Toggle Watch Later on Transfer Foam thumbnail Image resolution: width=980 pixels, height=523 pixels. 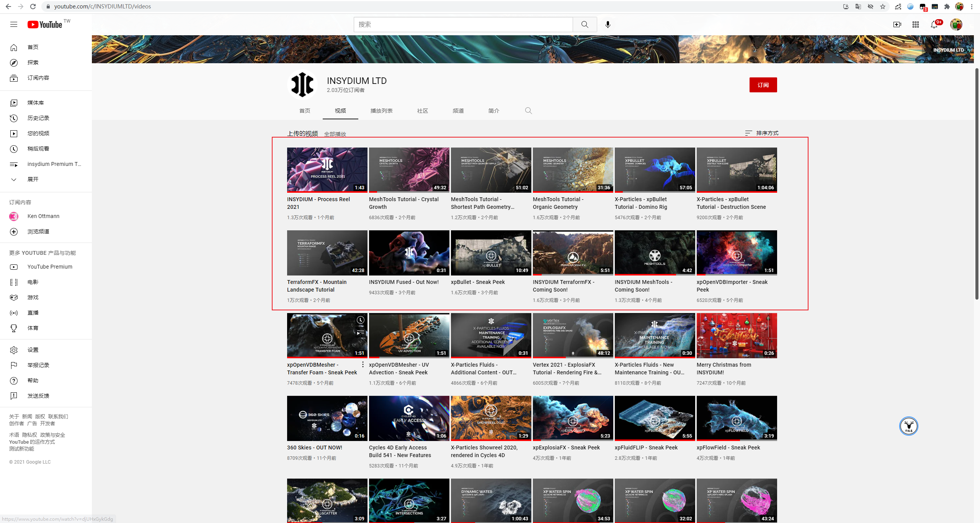point(361,320)
